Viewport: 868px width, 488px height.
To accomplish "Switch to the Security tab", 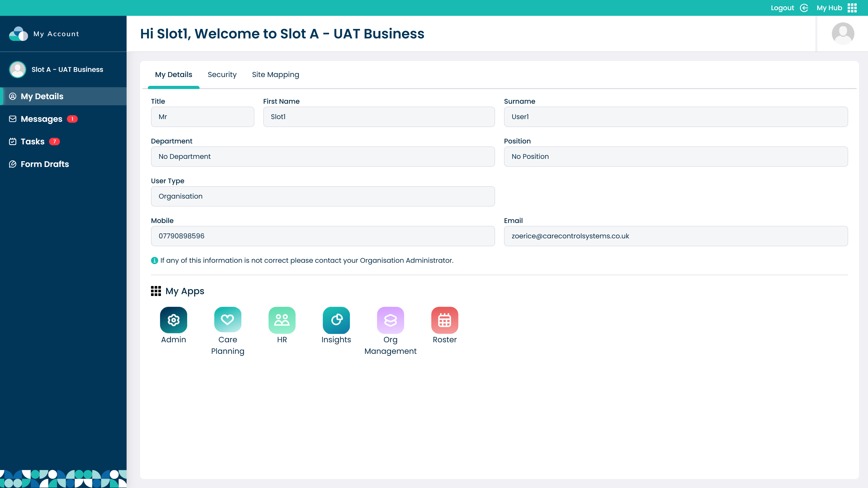I will (x=222, y=74).
